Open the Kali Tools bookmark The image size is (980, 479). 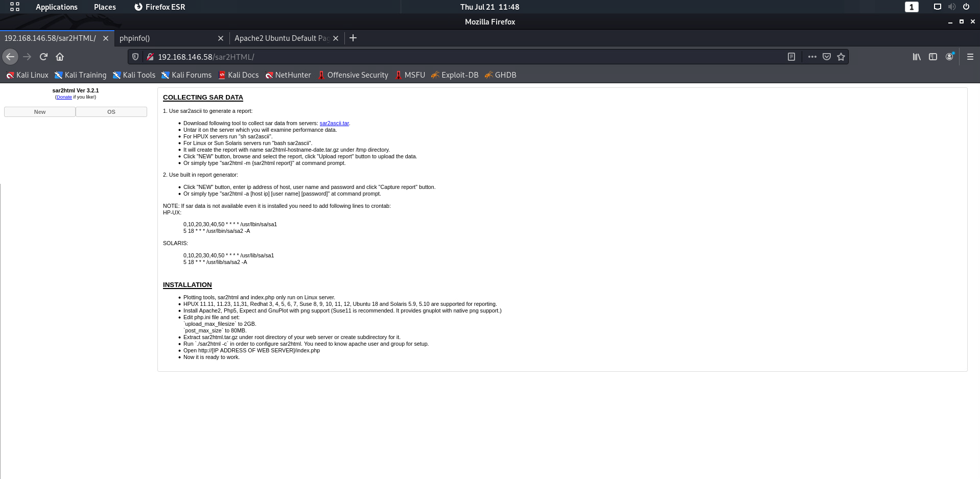pos(134,75)
